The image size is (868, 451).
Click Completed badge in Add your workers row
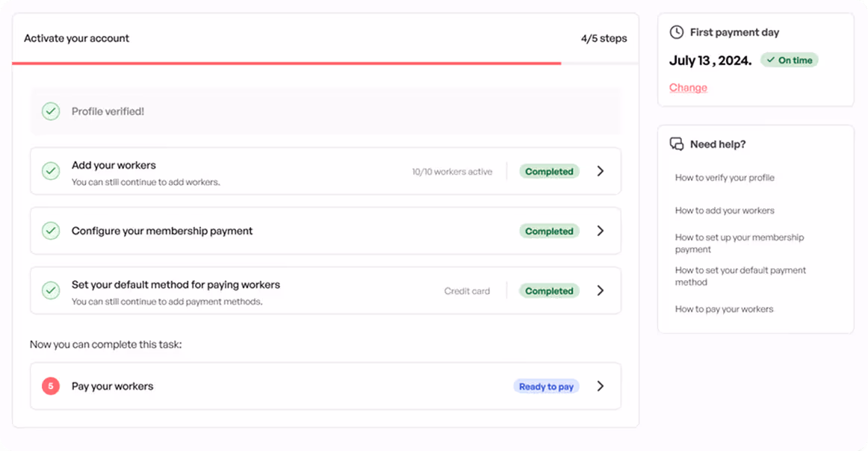click(x=549, y=172)
